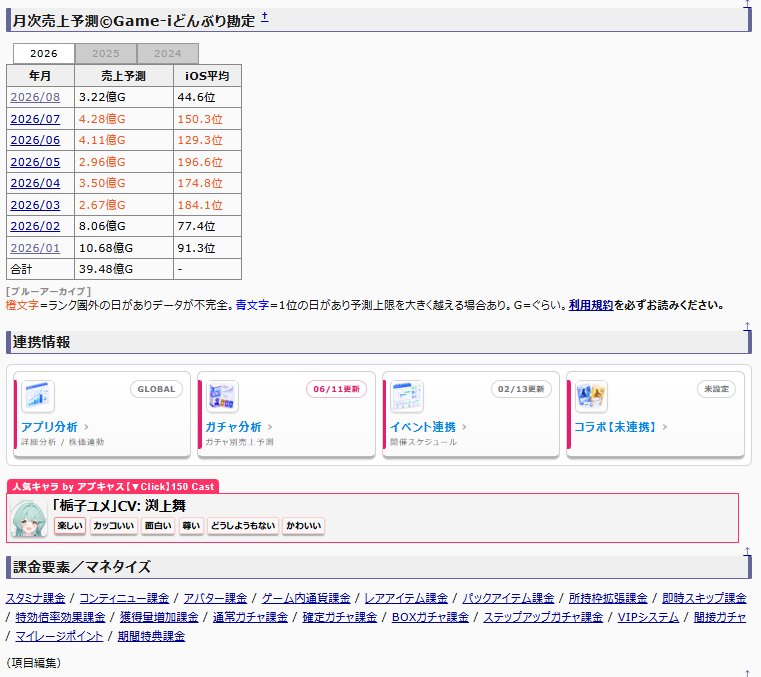Click the dagger footnote link after どんぶり勘定
The image size is (761, 677).
pos(265,18)
